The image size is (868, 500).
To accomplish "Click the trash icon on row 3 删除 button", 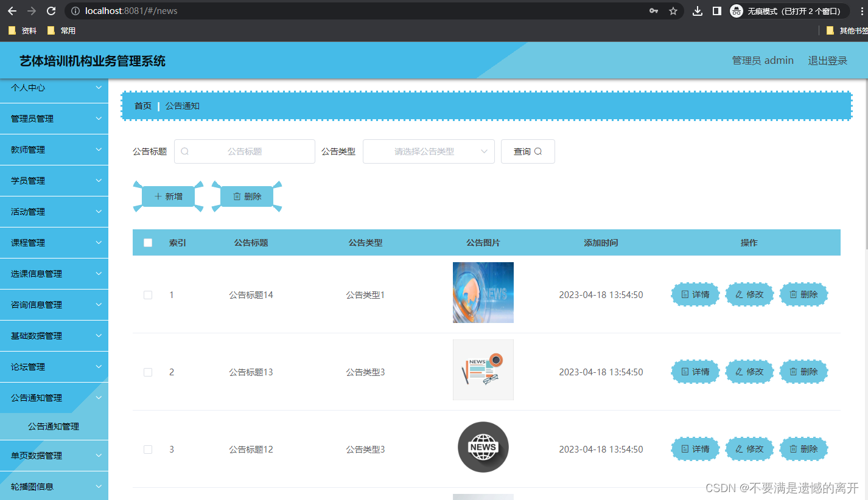I will click(x=793, y=449).
